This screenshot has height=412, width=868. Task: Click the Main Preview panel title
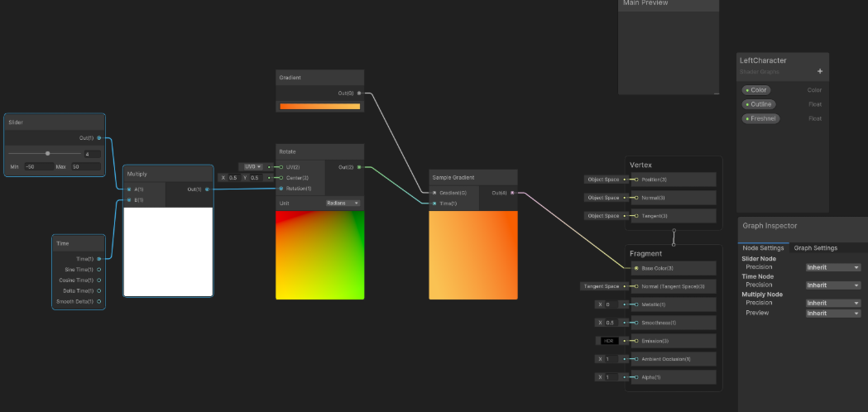coord(645,3)
